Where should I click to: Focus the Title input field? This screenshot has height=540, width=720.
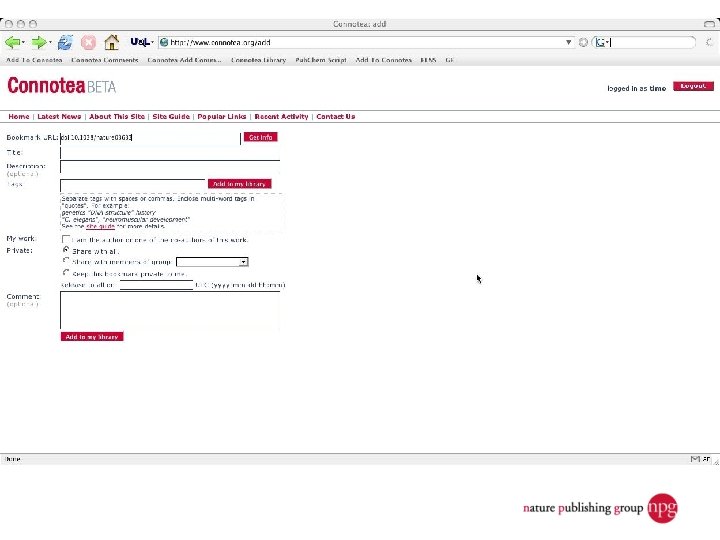(x=170, y=153)
